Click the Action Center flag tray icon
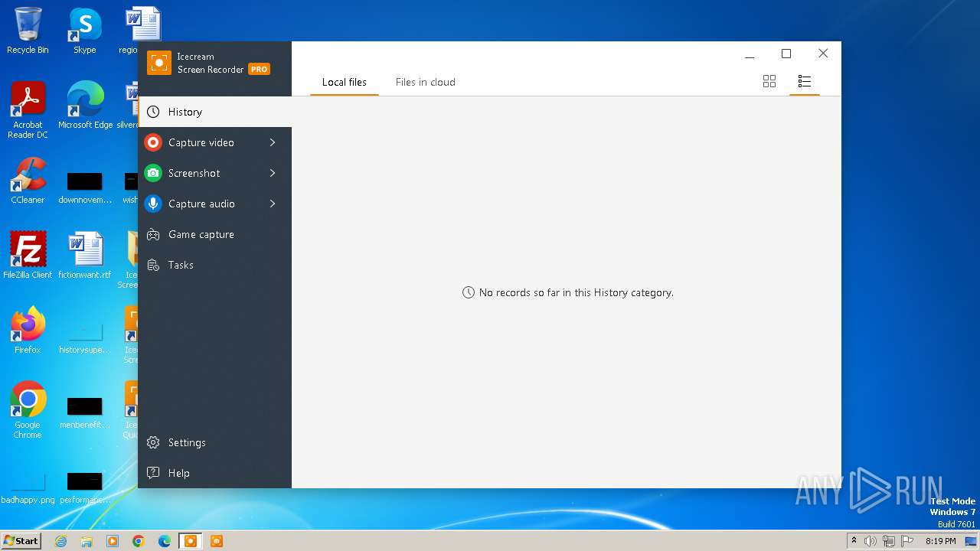 tap(907, 541)
